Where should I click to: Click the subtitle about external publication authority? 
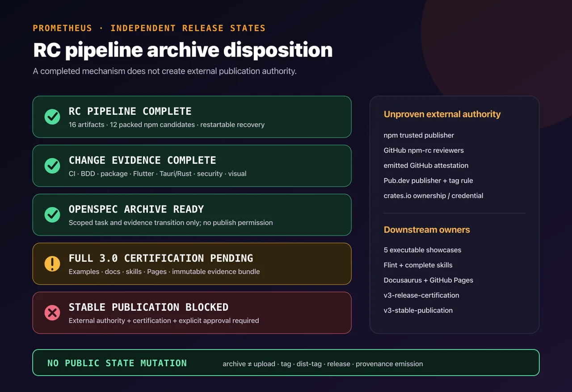tap(165, 71)
